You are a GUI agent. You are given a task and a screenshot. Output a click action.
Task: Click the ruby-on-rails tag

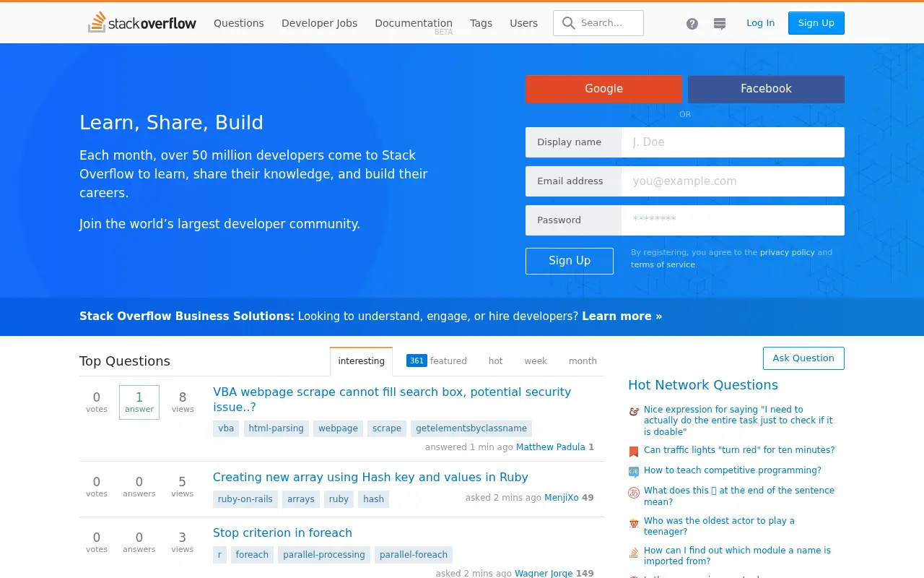(x=245, y=499)
